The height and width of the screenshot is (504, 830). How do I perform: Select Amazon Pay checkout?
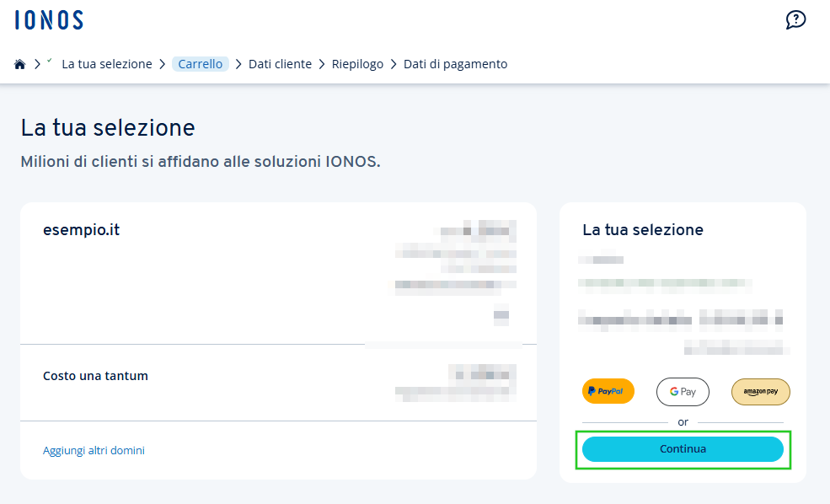coord(760,392)
